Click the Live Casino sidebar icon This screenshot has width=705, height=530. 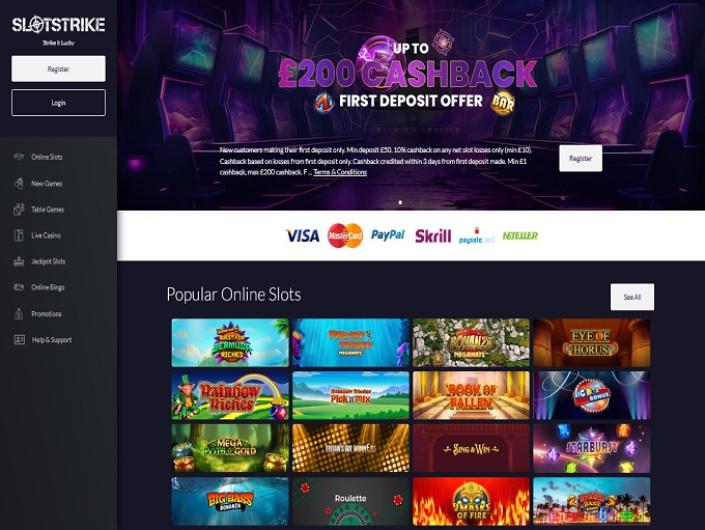[18, 235]
